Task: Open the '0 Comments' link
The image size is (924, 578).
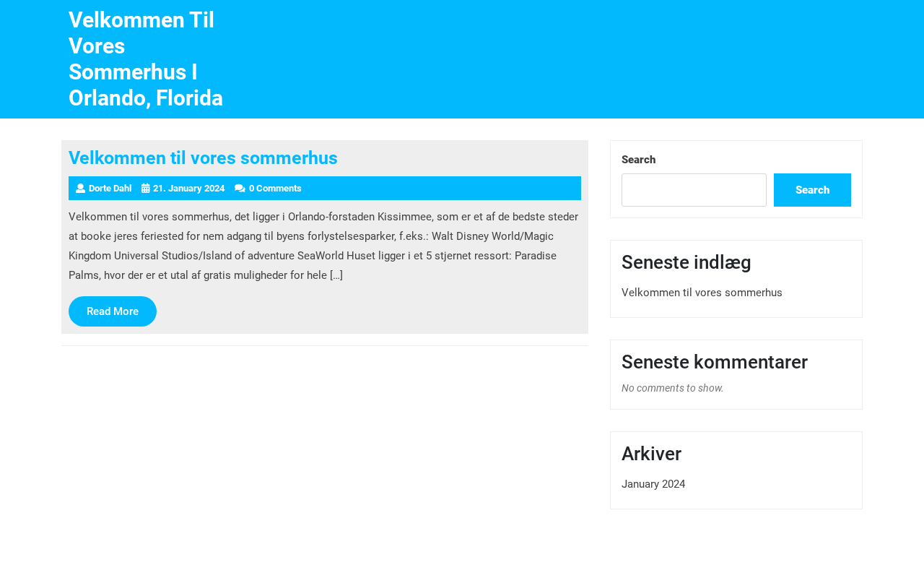Action: pos(275,189)
